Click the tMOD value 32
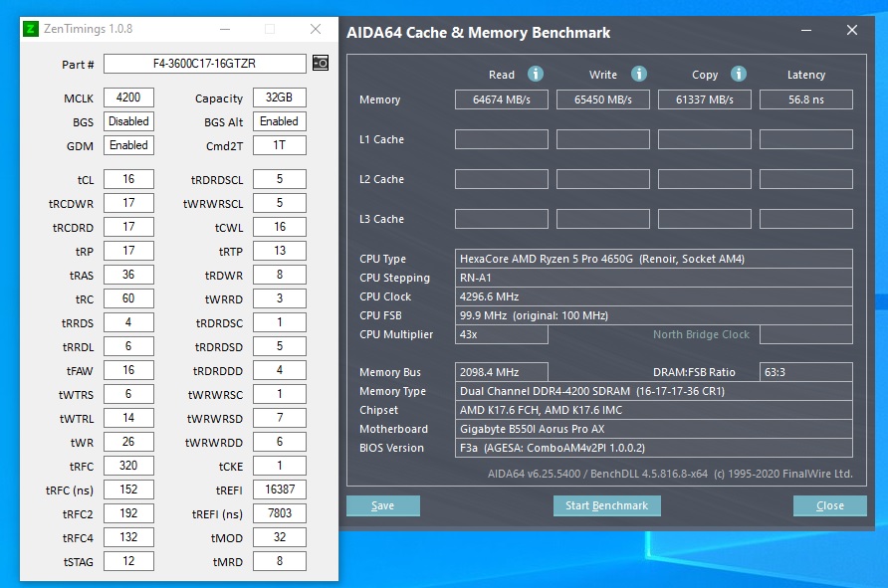 (279, 537)
